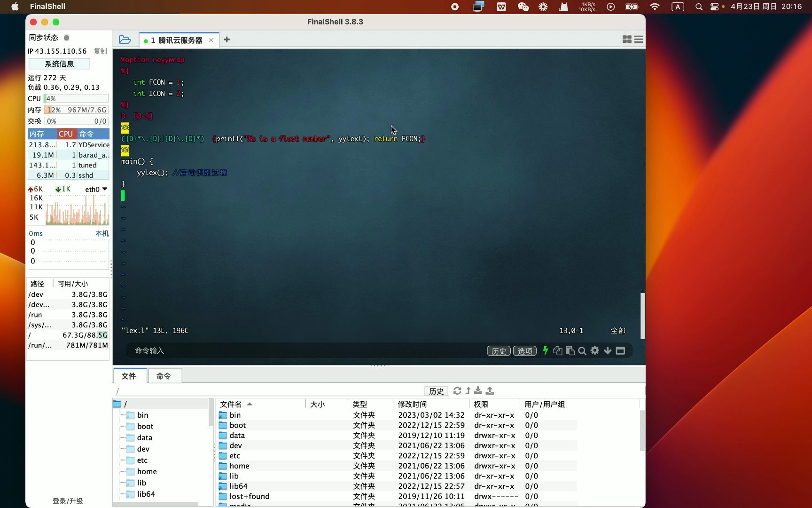
Task: Click the 内存 usage bar
Action: point(76,110)
